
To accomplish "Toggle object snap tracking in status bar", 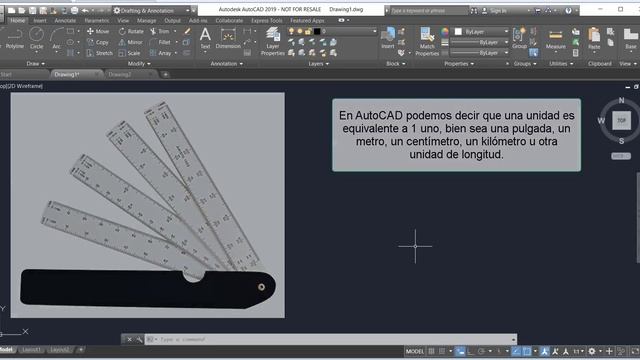I will pyautogui.click(x=516, y=351).
